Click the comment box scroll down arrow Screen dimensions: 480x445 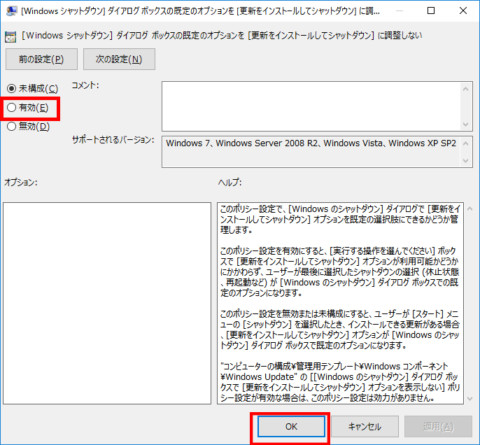466,124
